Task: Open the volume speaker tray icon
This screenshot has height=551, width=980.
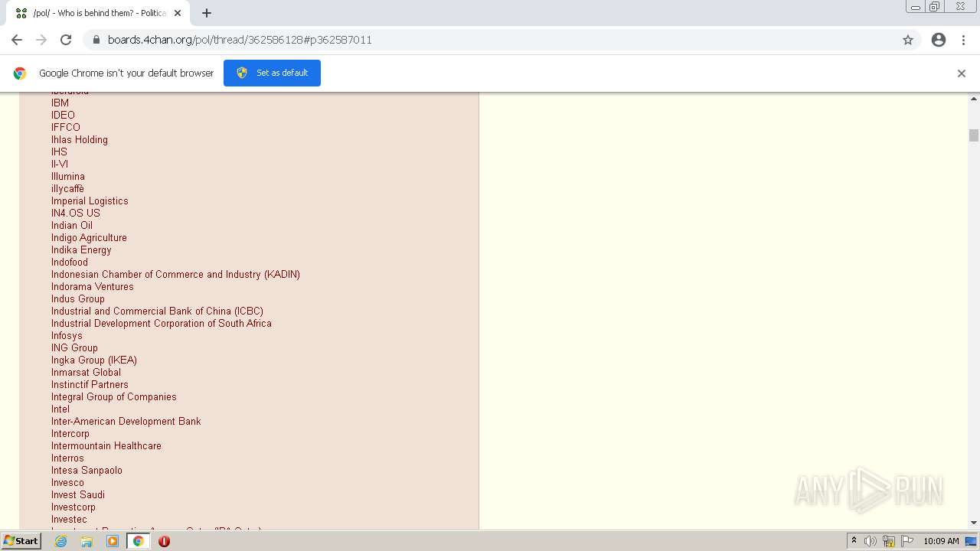Action: [x=871, y=541]
